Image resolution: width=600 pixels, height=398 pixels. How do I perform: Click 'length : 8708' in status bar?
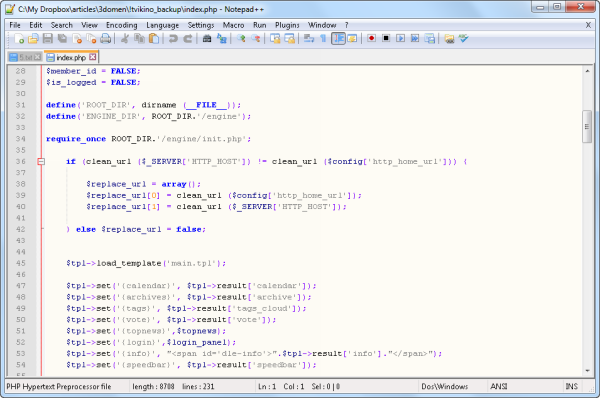(x=153, y=387)
